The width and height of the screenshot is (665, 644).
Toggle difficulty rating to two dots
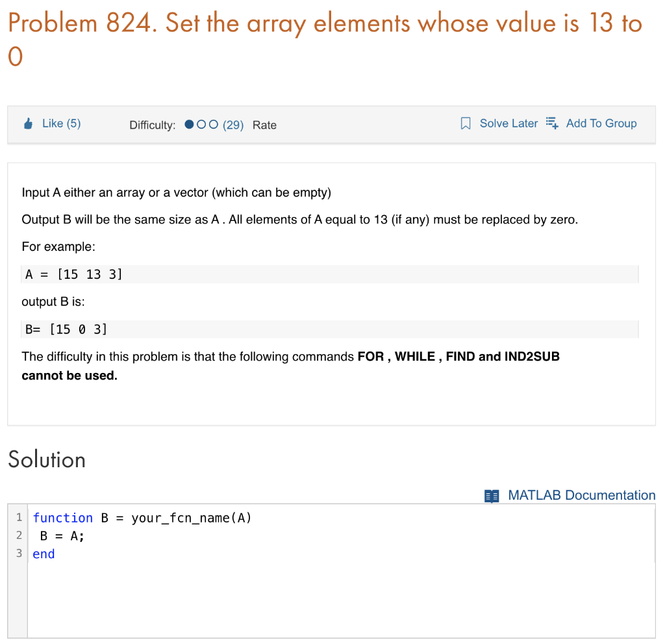coord(202,123)
